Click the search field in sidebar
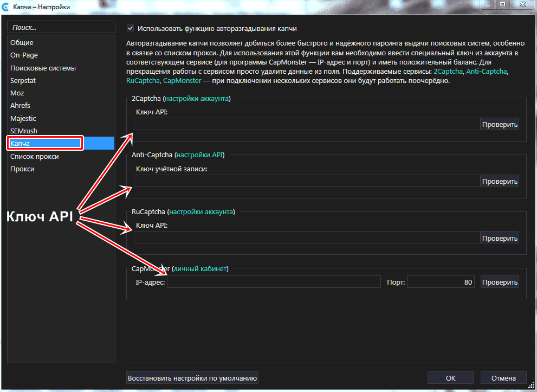 coord(61,28)
